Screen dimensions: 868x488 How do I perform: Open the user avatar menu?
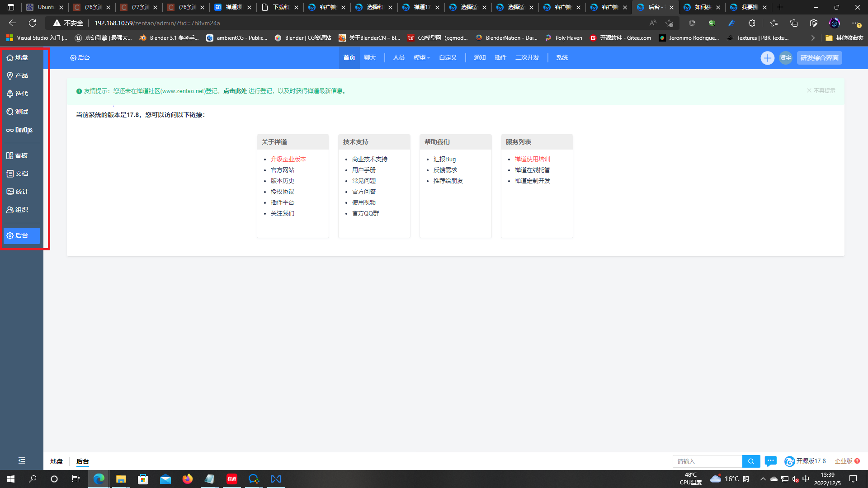(786, 58)
